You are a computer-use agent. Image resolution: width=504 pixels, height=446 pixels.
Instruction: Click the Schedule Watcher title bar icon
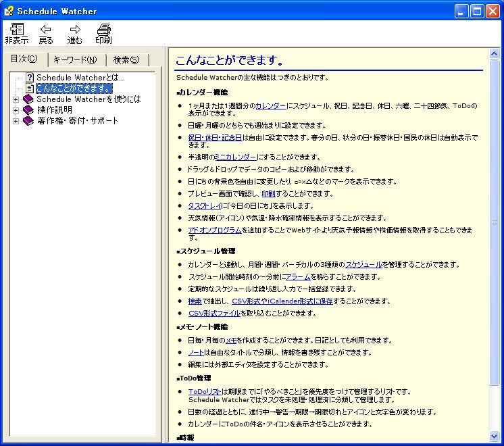click(x=9, y=11)
